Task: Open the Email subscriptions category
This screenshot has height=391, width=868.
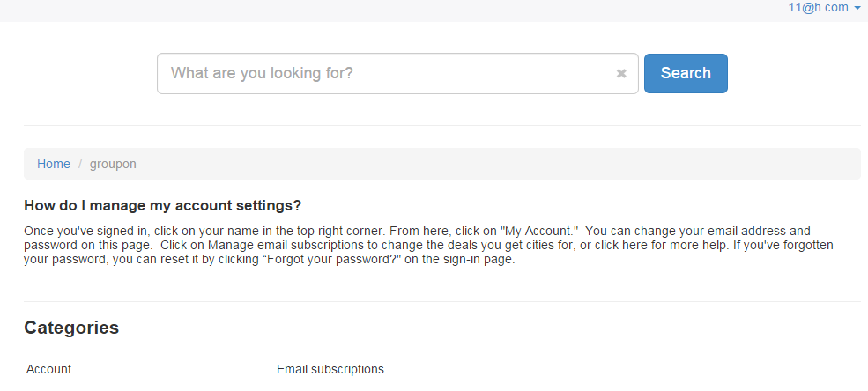Action: 330,369
